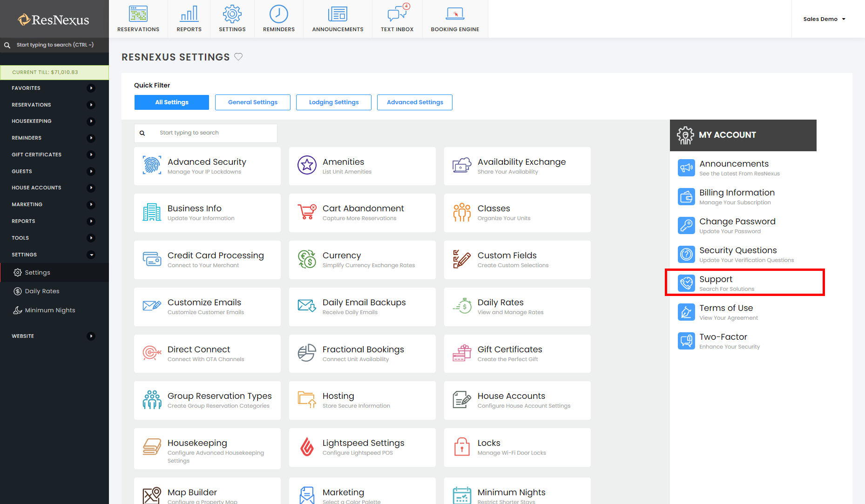Click the Booking Engine laptop icon

[x=454, y=14]
